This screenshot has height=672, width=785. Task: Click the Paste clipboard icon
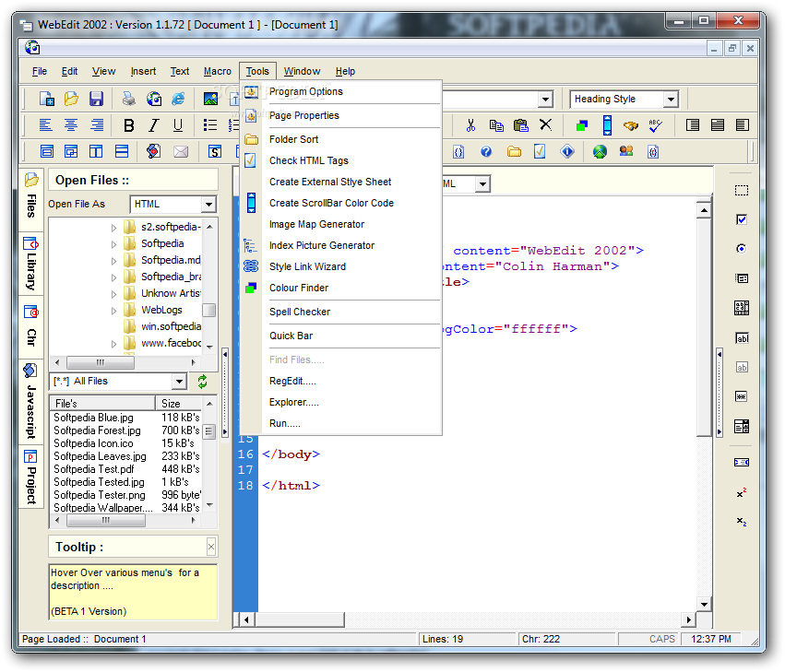[521, 125]
